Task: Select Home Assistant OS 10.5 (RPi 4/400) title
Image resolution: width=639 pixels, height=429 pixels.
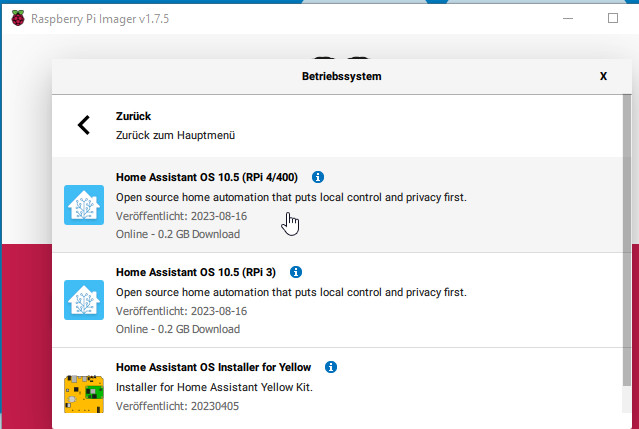Action: pos(207,177)
